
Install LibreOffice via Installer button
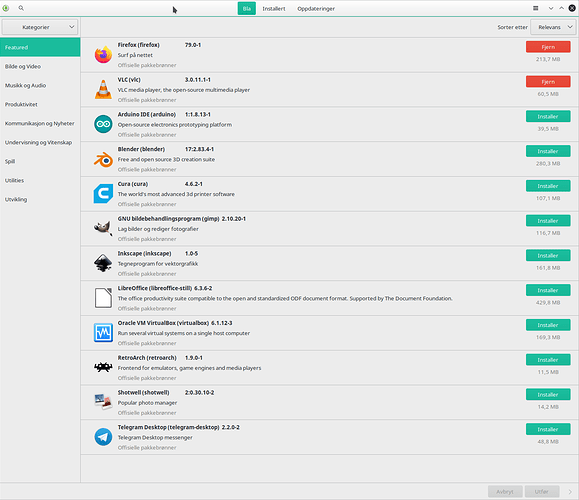[x=548, y=290]
